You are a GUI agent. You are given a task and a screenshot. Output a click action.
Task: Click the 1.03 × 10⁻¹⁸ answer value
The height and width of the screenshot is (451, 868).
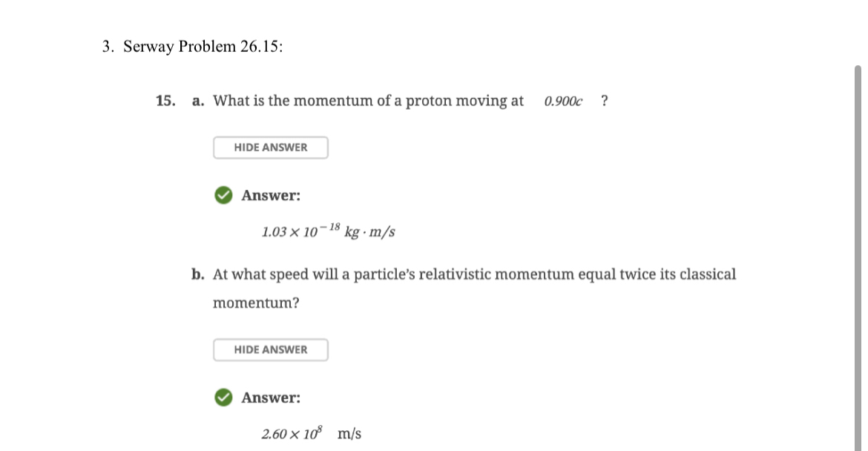click(x=300, y=230)
